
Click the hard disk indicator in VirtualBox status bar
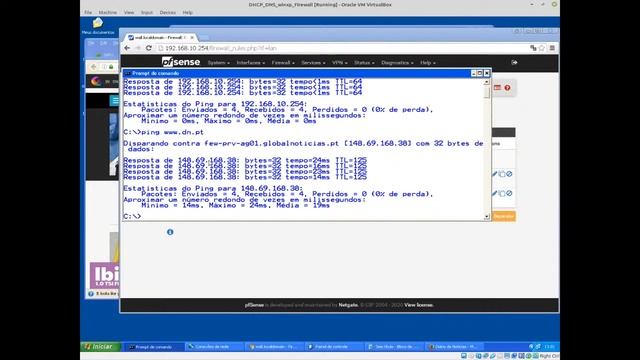(464, 356)
